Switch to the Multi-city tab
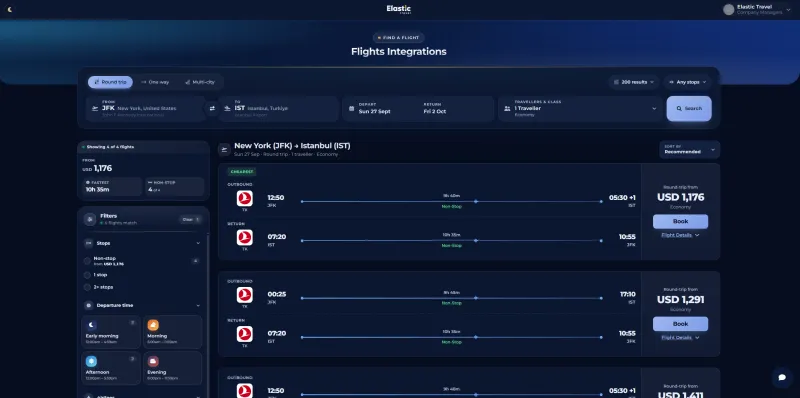The width and height of the screenshot is (800, 398). point(199,82)
